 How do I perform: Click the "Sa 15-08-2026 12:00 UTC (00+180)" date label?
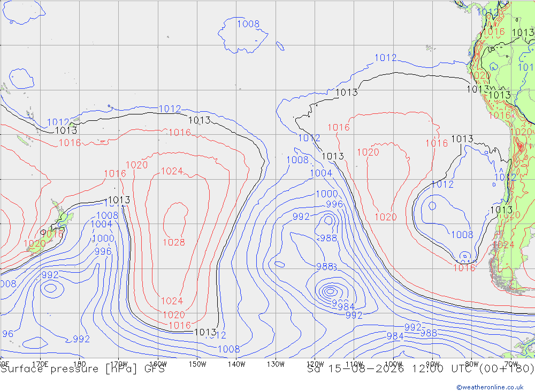pyautogui.click(x=421, y=369)
